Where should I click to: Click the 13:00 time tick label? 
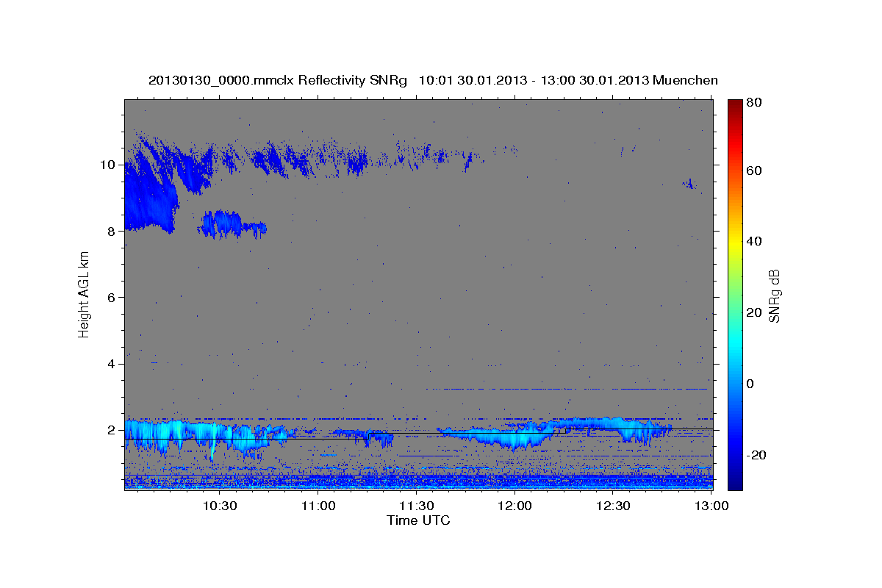[711, 506]
